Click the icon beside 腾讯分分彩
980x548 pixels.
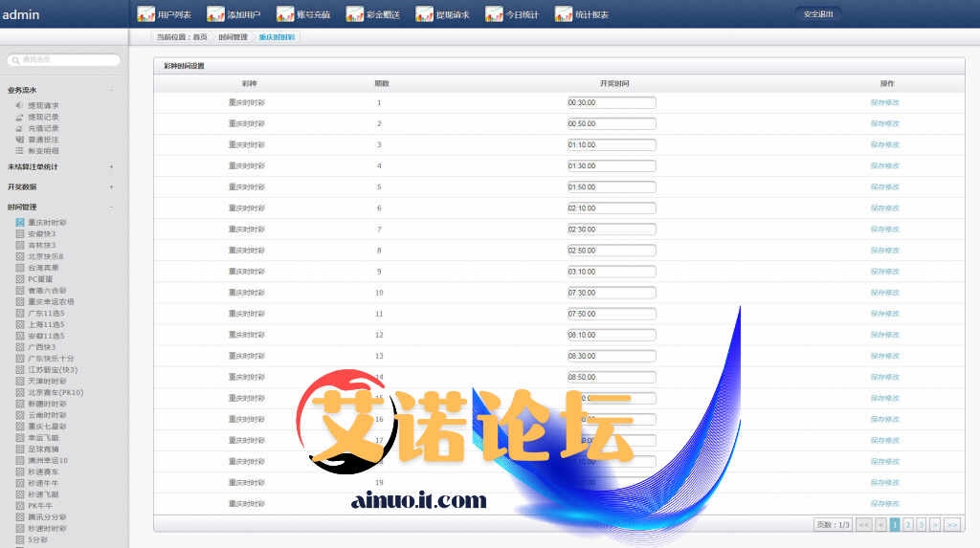20,516
